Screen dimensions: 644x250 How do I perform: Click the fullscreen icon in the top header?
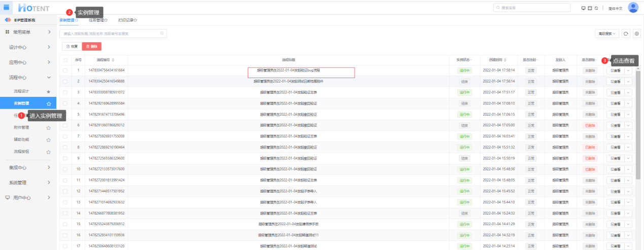pos(590,8)
